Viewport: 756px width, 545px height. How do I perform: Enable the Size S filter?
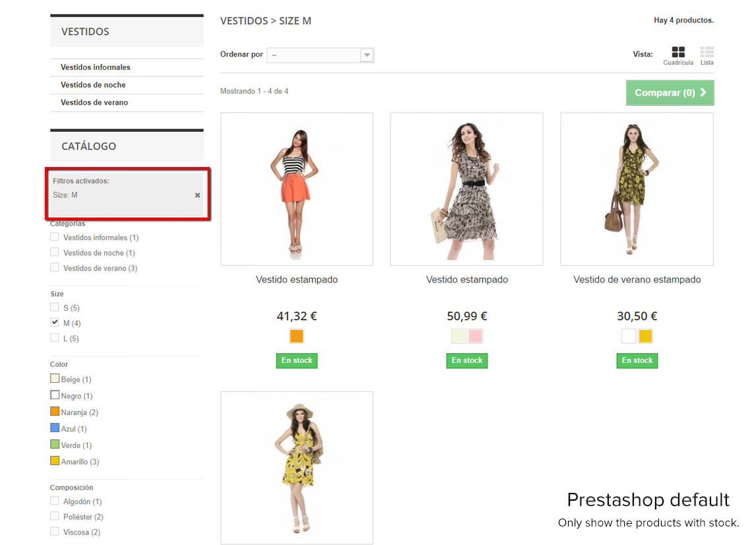coord(55,307)
